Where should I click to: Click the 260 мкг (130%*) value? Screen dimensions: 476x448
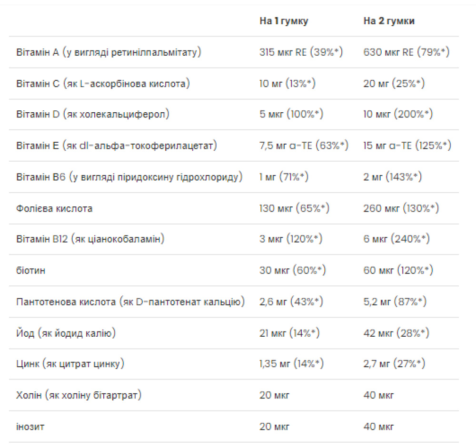(x=401, y=208)
